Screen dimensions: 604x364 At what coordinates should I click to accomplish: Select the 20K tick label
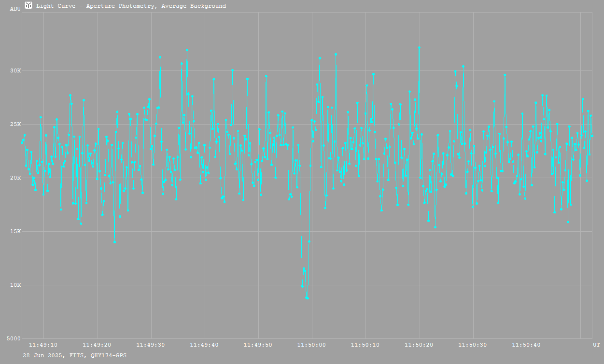(x=16, y=178)
